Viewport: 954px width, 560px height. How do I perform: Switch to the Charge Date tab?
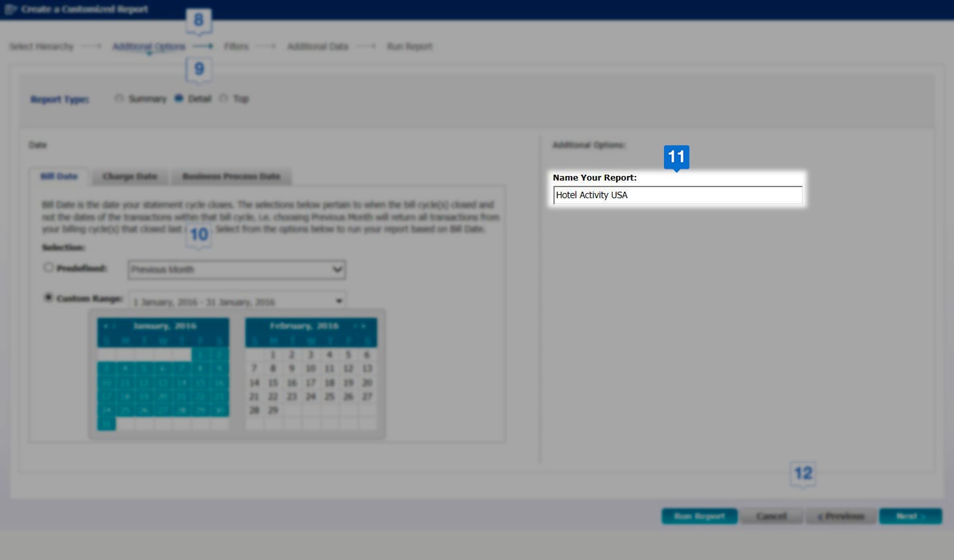coord(129,176)
